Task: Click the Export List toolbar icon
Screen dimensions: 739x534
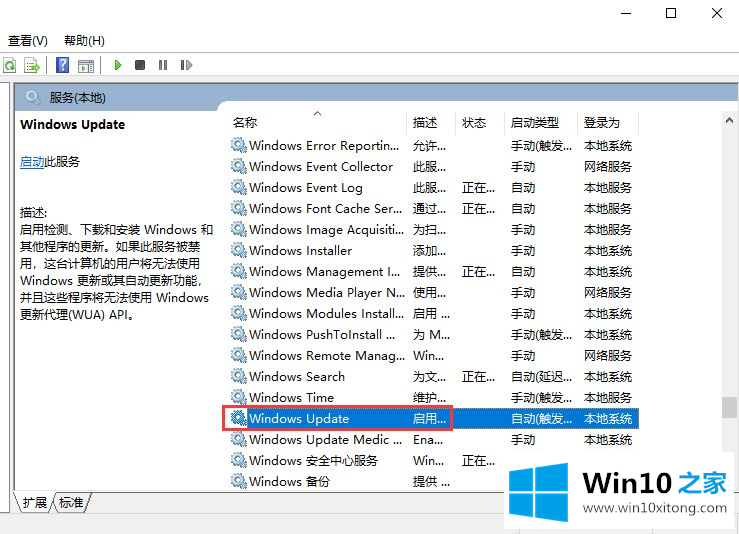Action: [x=32, y=66]
